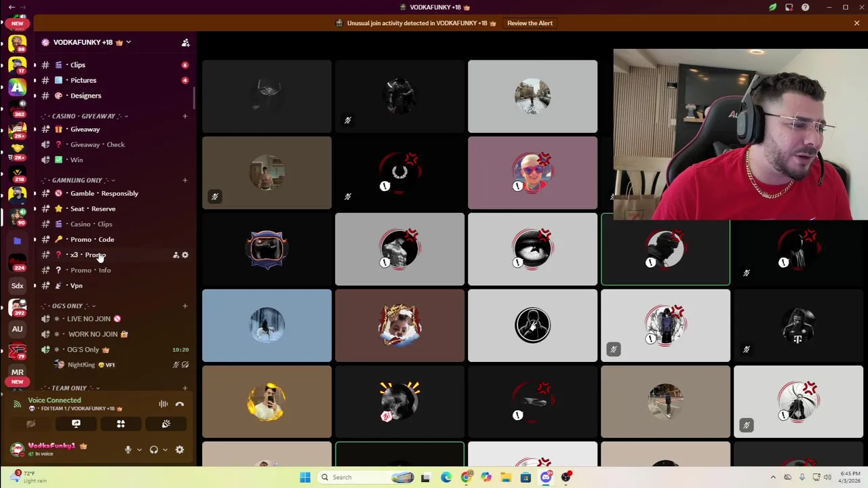The width and height of the screenshot is (868, 488).
Task: Open edit channel gear on x3 · Promo
Action: (x=185, y=255)
